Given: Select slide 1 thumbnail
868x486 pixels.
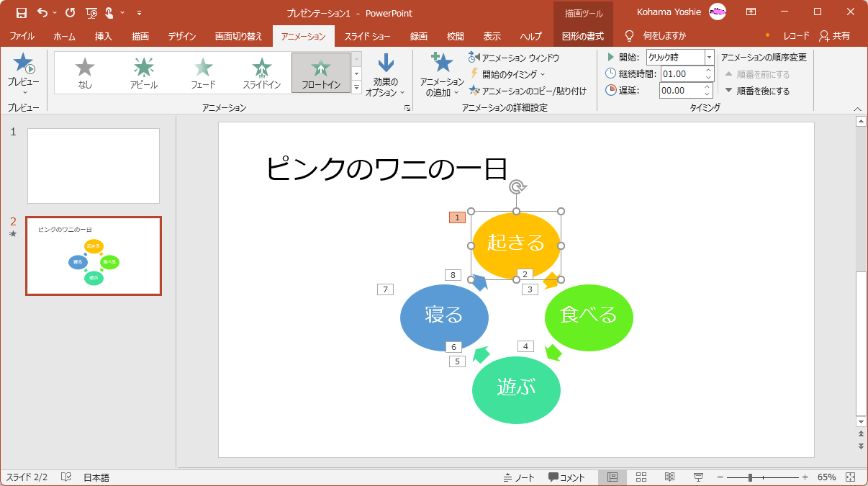Looking at the screenshot, I should click(94, 166).
